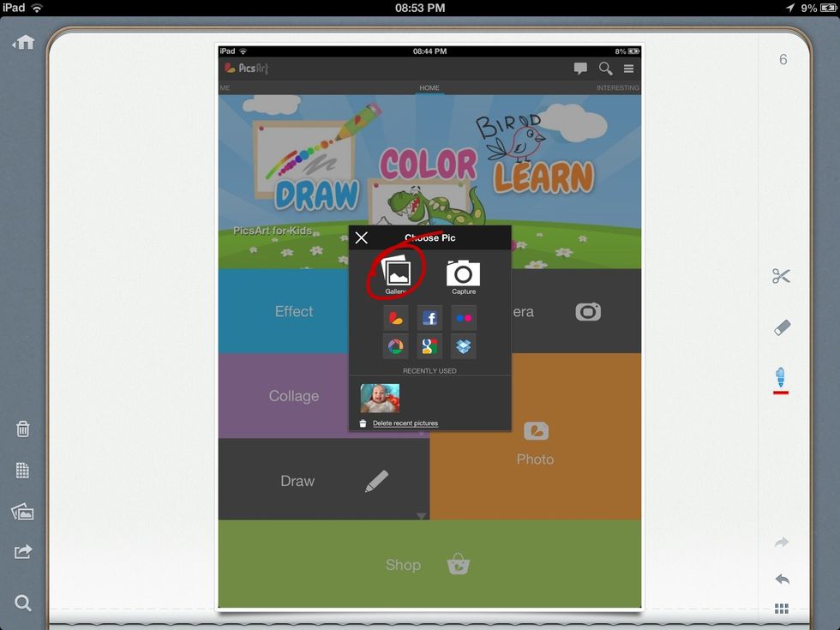Select the eraser tool
Viewport: 840px width, 630px height.
tap(781, 327)
